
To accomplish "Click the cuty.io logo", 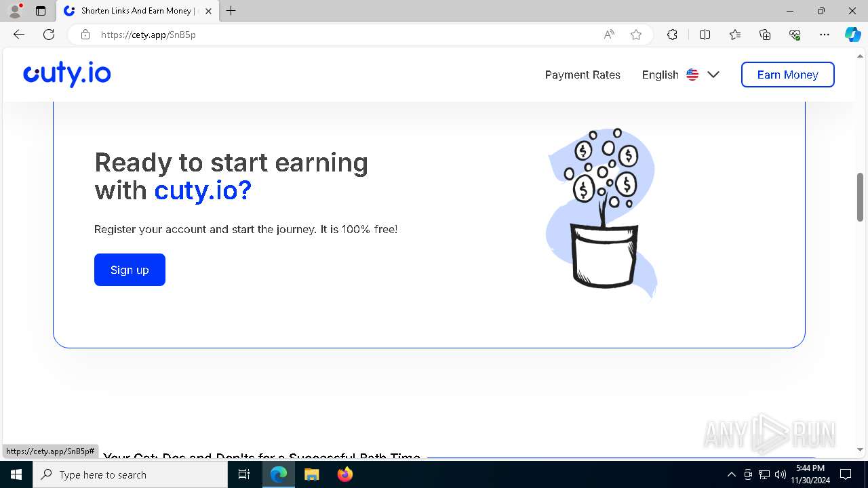I will point(67,75).
